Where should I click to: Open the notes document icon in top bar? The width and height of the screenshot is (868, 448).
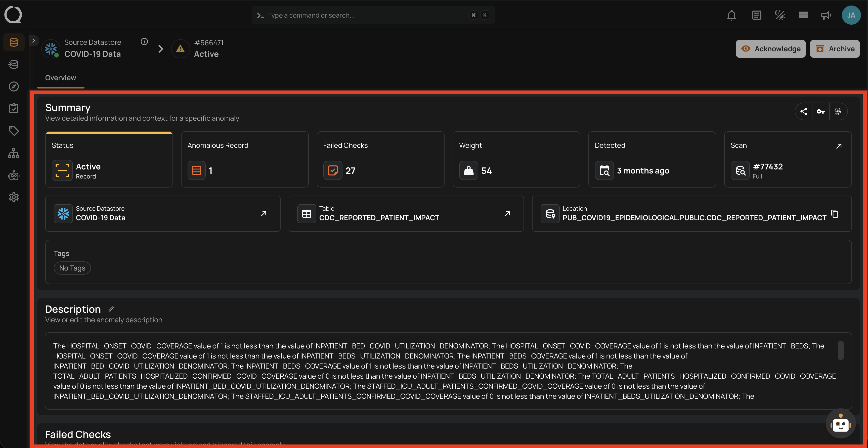pos(756,15)
